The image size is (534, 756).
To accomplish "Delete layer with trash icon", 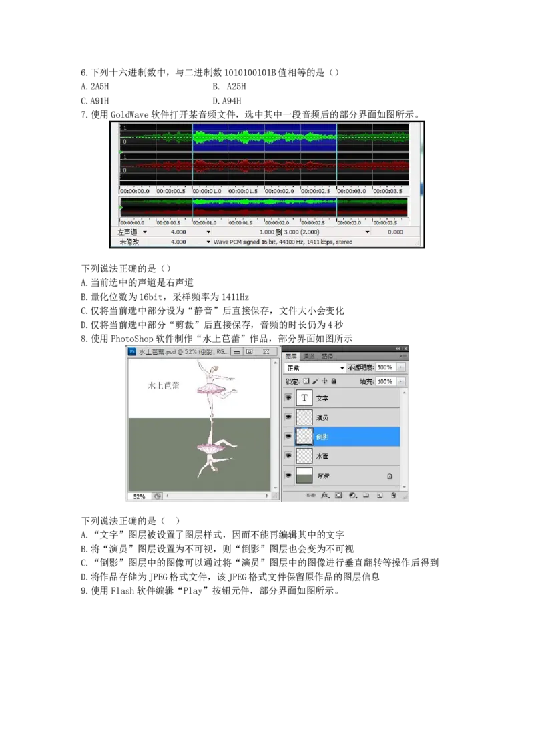I will coord(394,496).
